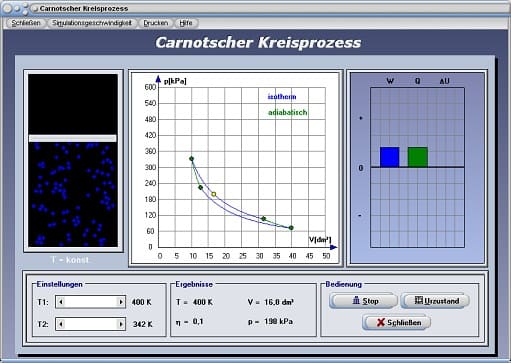This screenshot has height=363, width=511.
Task: Click the green point at 40 dm³
Action: 291,228
